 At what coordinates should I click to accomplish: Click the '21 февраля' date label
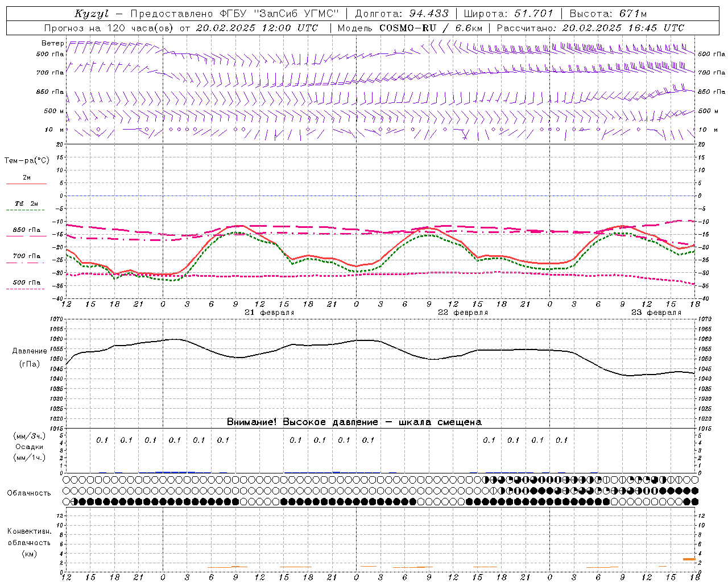click(270, 313)
